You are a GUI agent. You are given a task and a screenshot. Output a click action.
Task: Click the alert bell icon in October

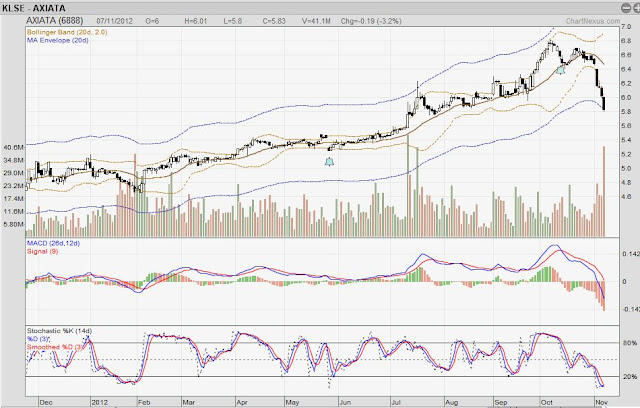point(561,70)
